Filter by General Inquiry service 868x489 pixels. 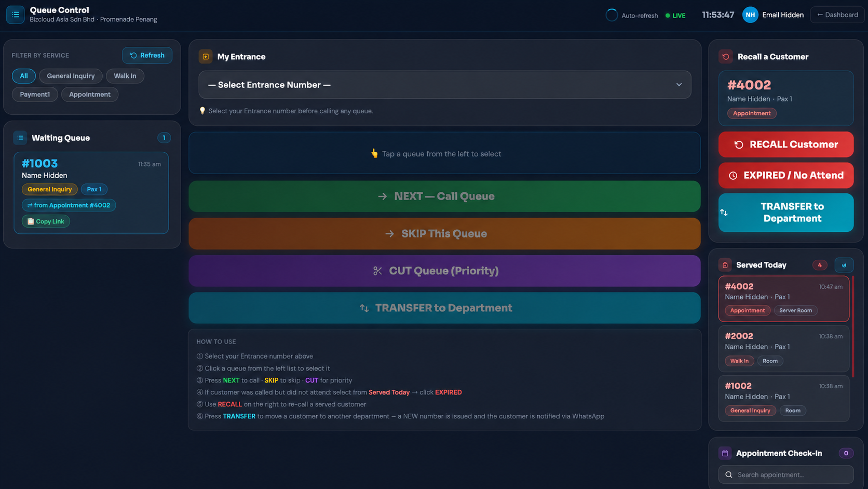pos(71,76)
